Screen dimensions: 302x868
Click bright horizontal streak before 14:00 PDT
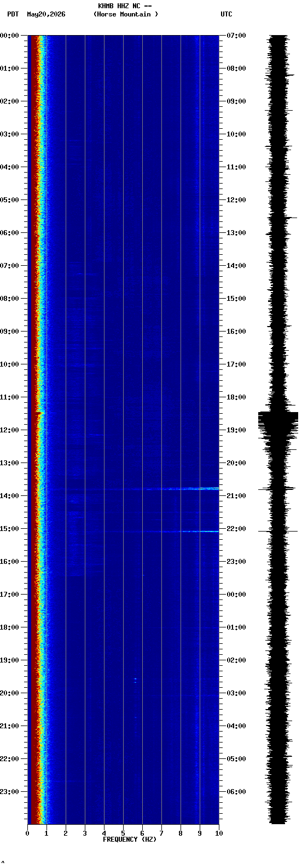tap(182, 488)
